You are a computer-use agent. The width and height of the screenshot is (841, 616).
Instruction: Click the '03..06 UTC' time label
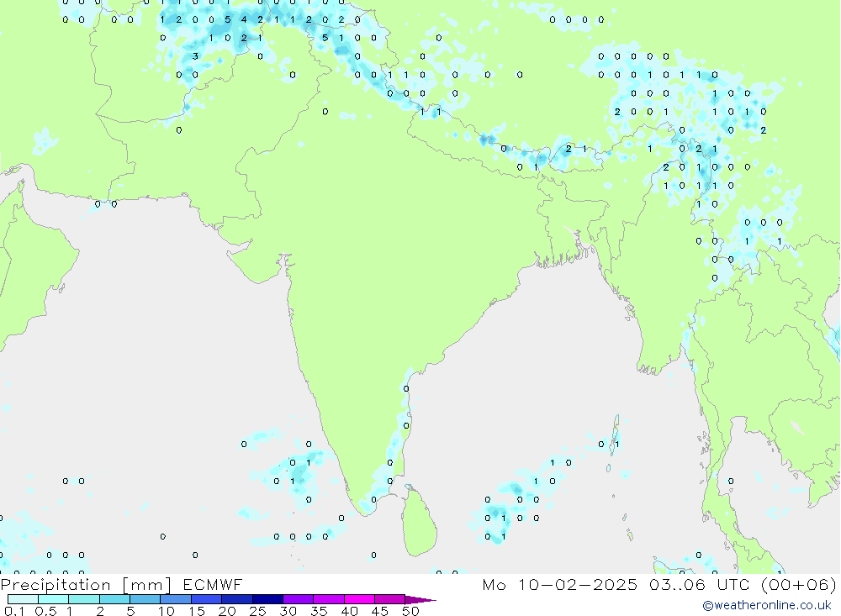pyautogui.click(x=699, y=585)
